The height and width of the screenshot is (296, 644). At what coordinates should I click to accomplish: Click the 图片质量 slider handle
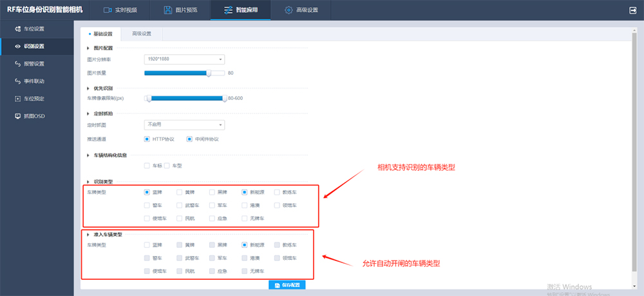coord(209,73)
